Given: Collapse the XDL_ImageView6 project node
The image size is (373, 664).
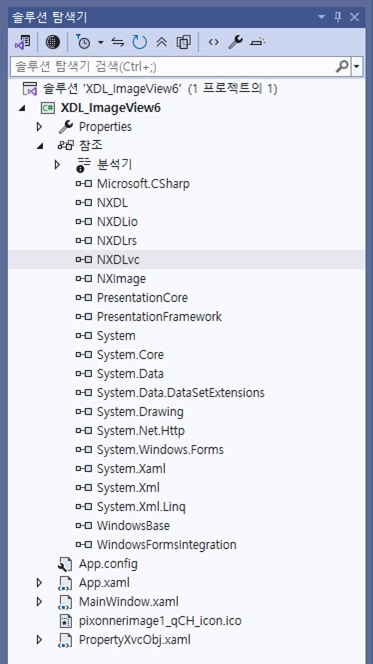Looking at the screenshot, I should point(22,108).
